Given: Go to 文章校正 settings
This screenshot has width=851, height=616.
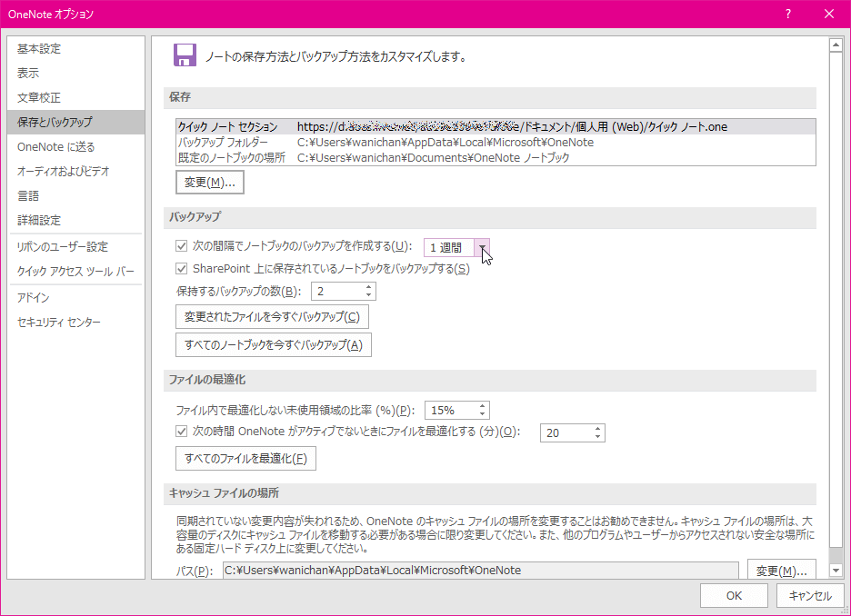Looking at the screenshot, I should tap(76, 97).
